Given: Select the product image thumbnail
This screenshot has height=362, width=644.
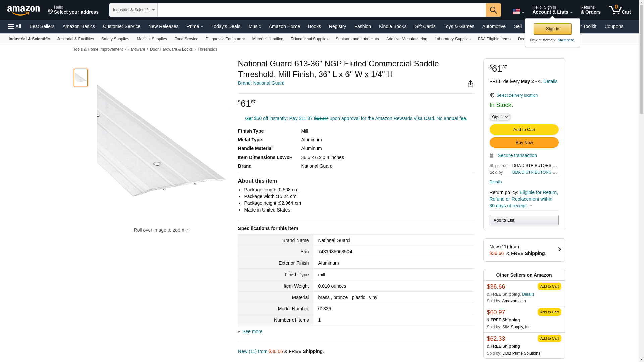Looking at the screenshot, I should click(81, 78).
